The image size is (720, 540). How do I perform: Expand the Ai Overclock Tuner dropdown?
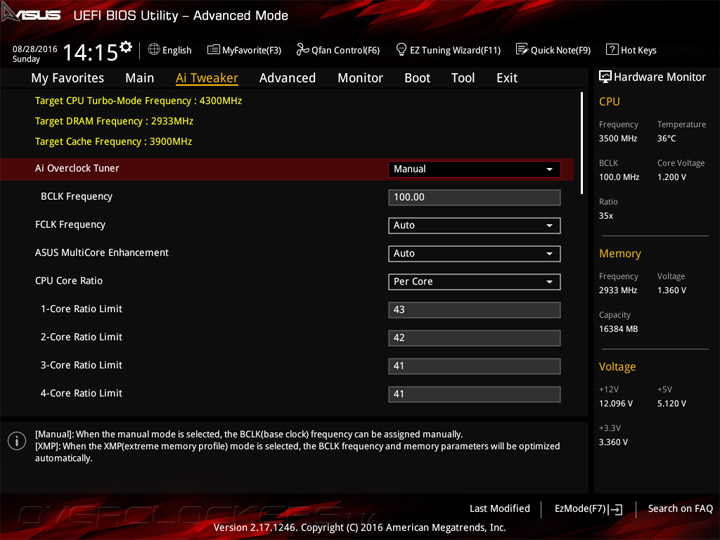[x=474, y=169]
